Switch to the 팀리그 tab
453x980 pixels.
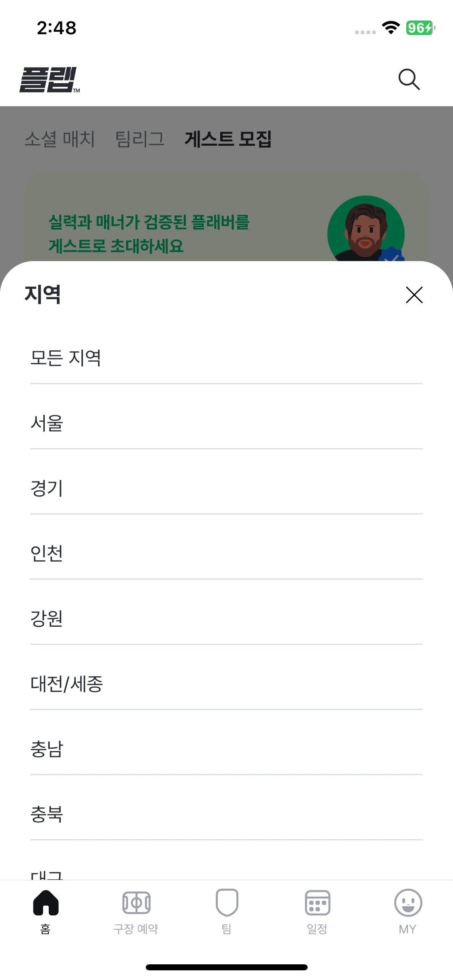click(140, 139)
